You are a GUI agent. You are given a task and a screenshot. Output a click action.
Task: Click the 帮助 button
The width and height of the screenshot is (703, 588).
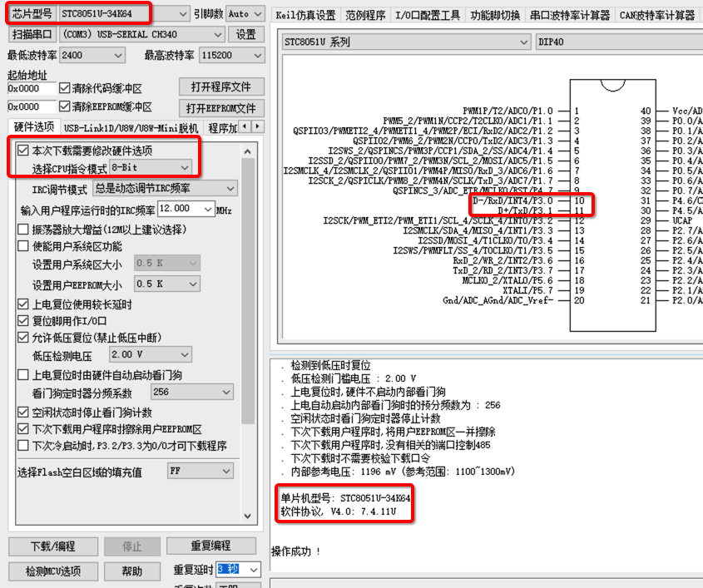click(x=132, y=571)
